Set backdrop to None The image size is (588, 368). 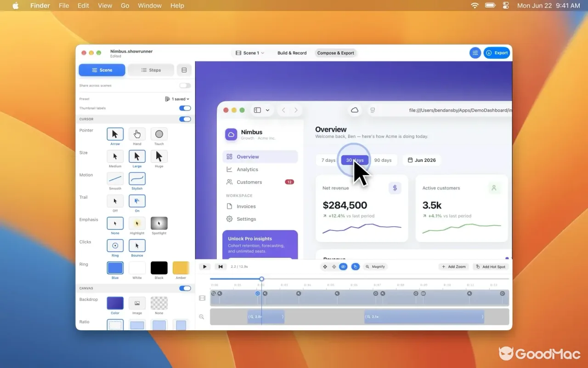[x=159, y=303]
